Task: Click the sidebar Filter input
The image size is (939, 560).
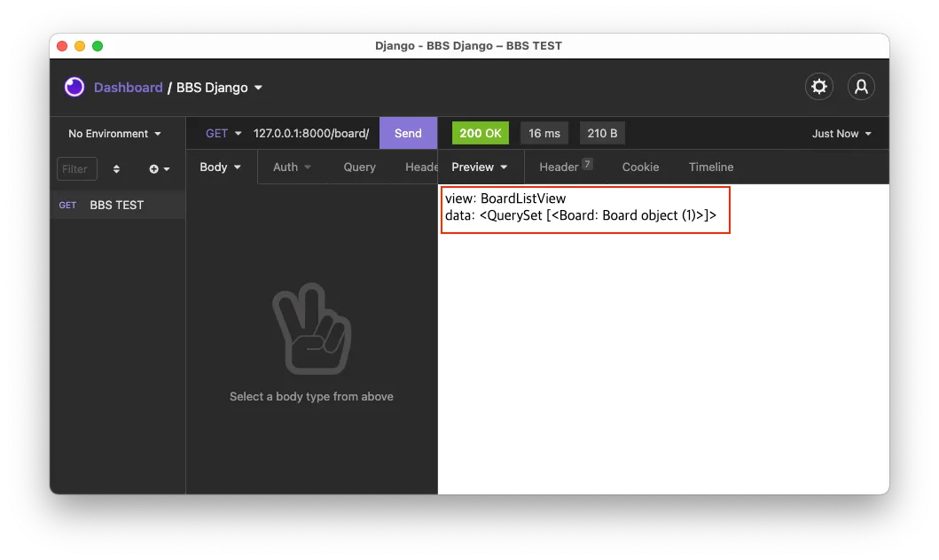Action: point(76,169)
